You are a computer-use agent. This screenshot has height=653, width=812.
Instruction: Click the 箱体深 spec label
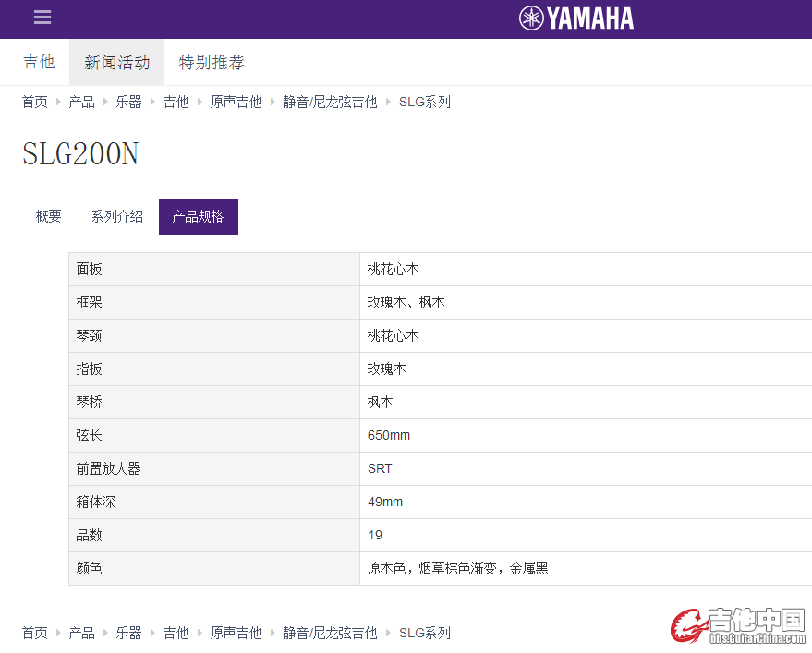tap(95, 502)
